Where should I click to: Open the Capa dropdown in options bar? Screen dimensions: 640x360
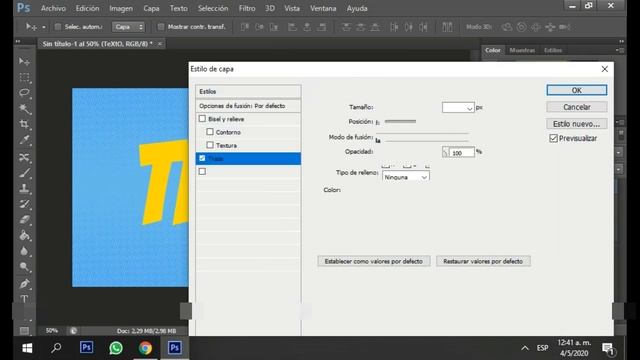click(x=128, y=27)
